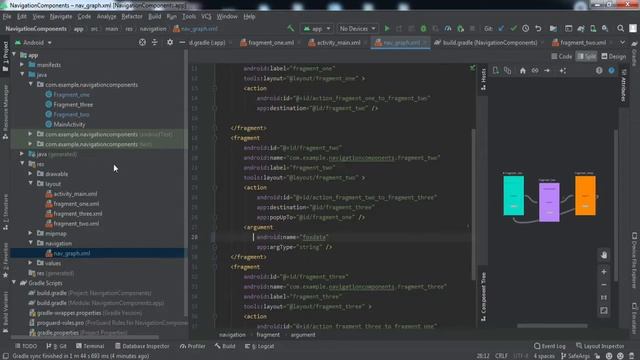Expand the values folder
Screen dimensions: 640x360
(x=31, y=263)
